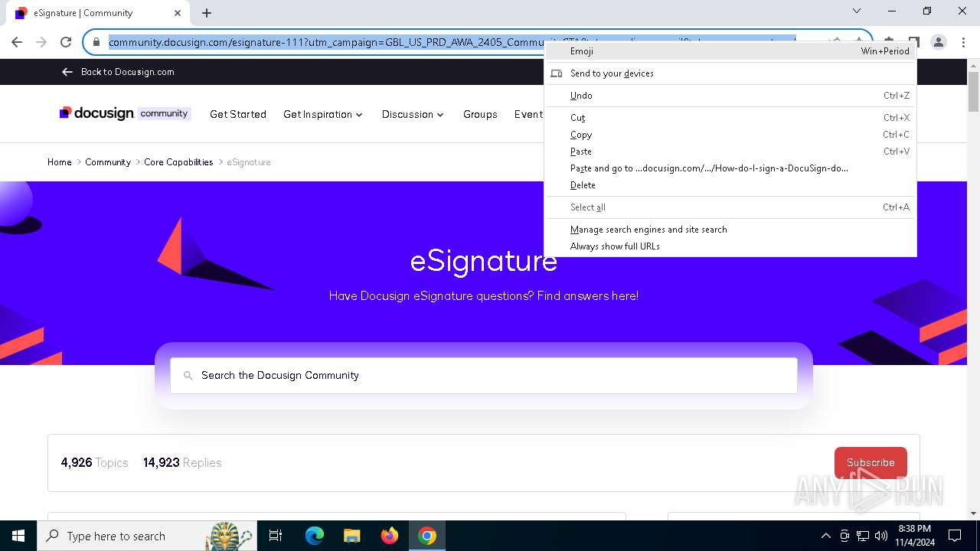
Task: Choose Copy from the context menu
Action: pos(730,135)
